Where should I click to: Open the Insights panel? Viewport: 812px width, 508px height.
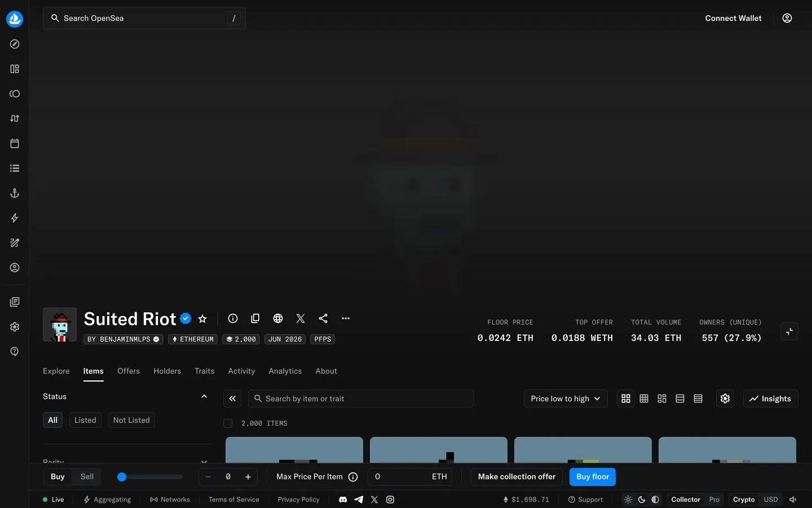pos(771,398)
